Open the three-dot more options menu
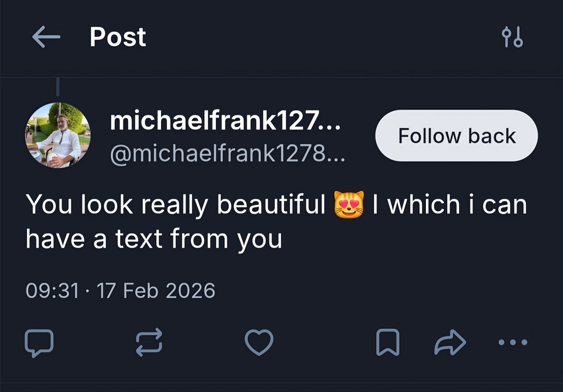The height and width of the screenshot is (392, 563). [x=513, y=342]
